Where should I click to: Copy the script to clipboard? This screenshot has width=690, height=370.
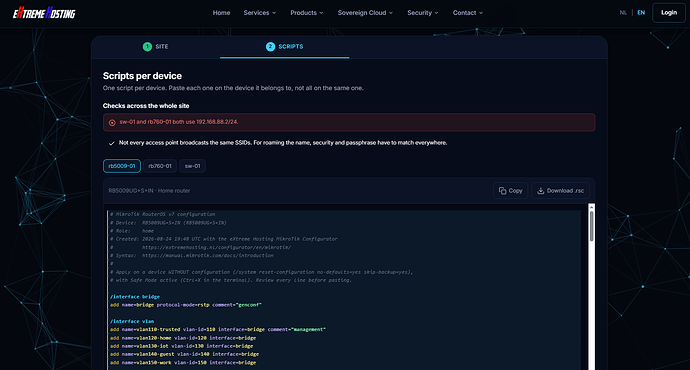(510, 190)
